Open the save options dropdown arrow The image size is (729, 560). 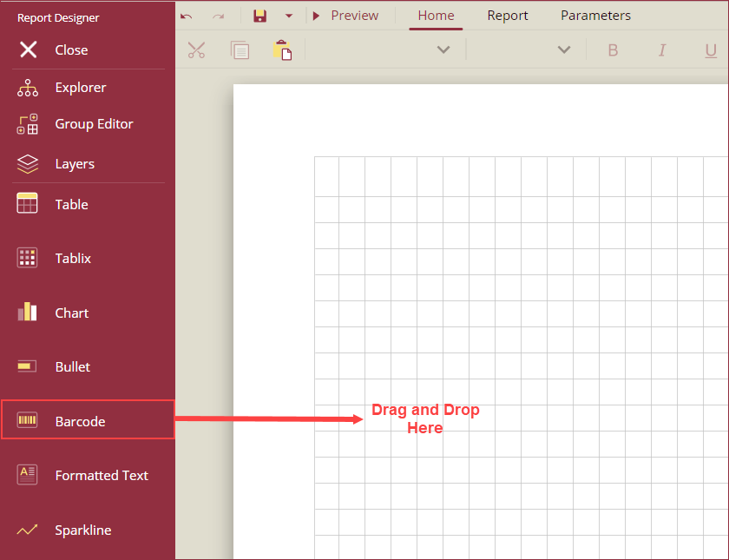(x=289, y=16)
